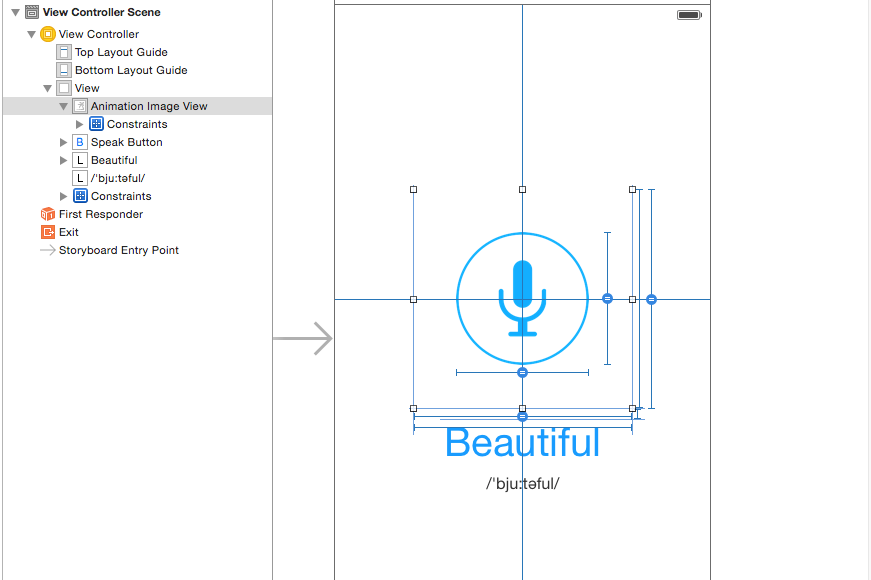The image size is (871, 580).
Task: Select the Bottom Layout Guide icon
Action: [x=64, y=70]
